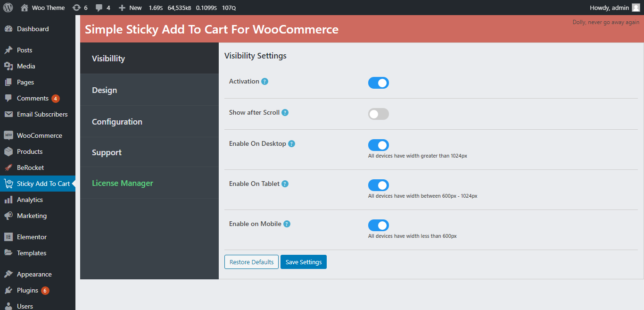The height and width of the screenshot is (310, 644).
Task: Open the Elementor menu label
Action: tap(32, 237)
